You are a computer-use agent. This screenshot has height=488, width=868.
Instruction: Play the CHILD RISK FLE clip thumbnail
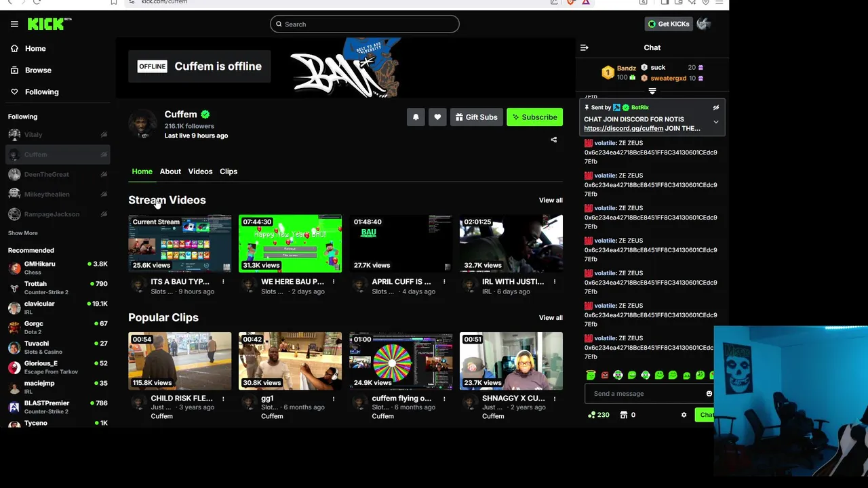coord(180,361)
